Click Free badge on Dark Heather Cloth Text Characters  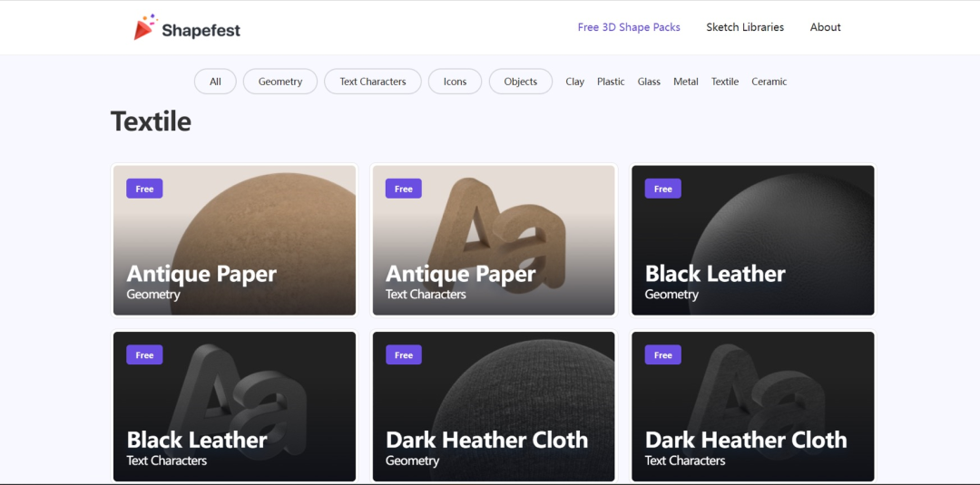[663, 354]
